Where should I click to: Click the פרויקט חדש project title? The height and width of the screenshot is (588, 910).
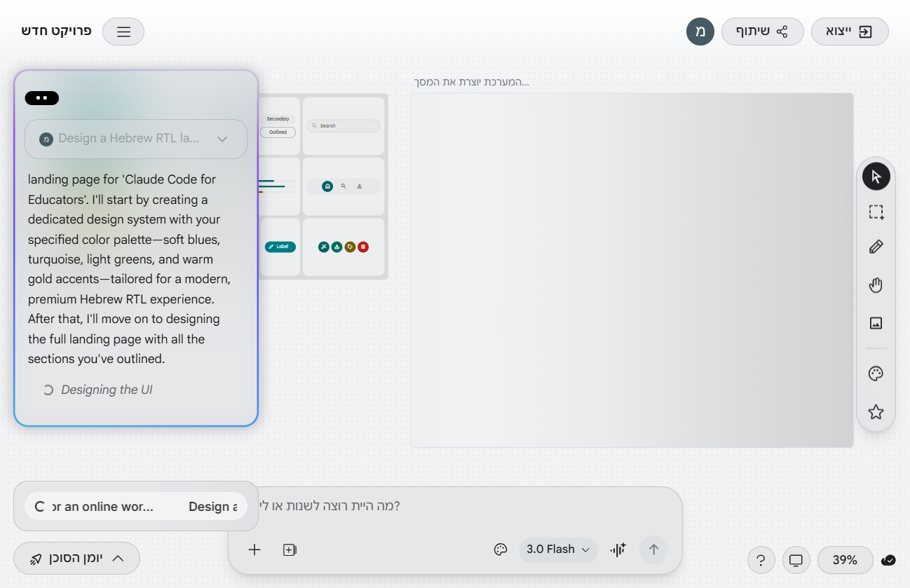[x=56, y=32]
